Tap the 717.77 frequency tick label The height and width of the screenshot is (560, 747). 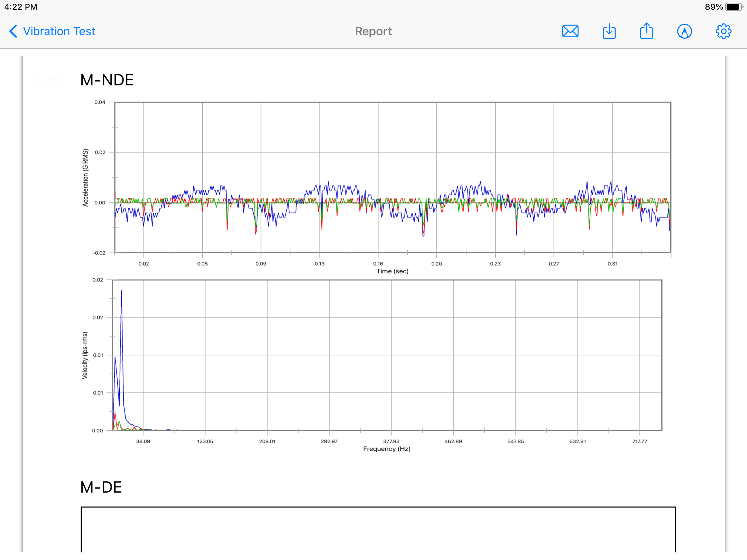[640, 441]
